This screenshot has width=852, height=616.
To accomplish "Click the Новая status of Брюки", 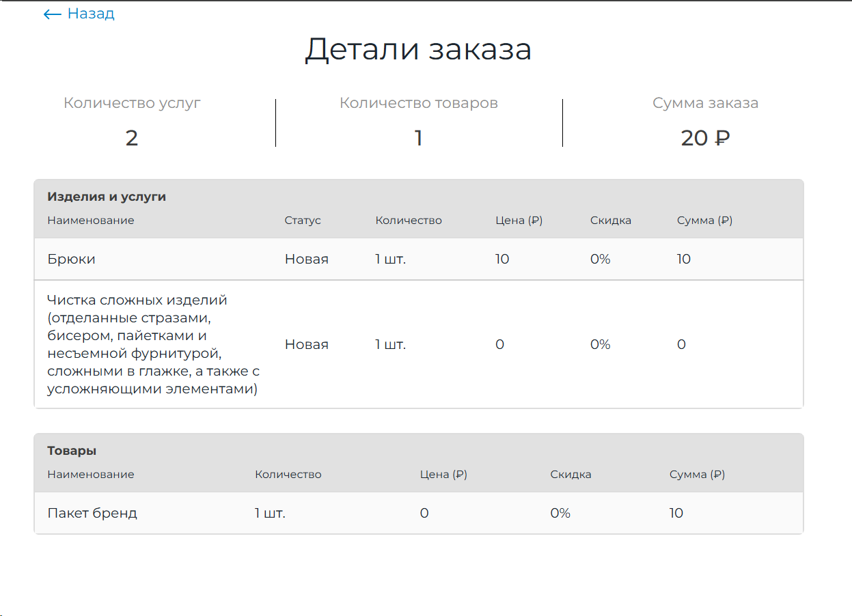I will (x=307, y=259).
